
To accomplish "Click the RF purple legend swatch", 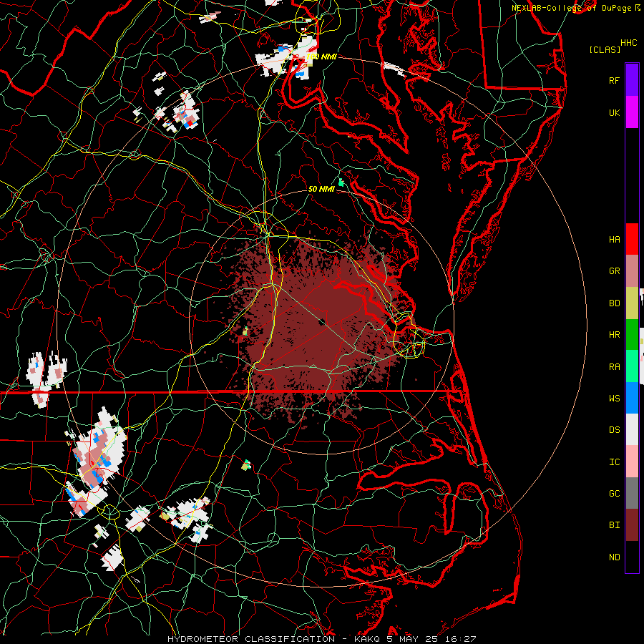I will point(632,80).
